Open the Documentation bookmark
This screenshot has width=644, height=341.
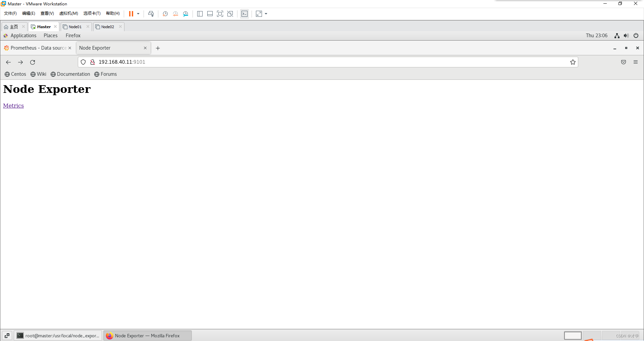[70, 74]
